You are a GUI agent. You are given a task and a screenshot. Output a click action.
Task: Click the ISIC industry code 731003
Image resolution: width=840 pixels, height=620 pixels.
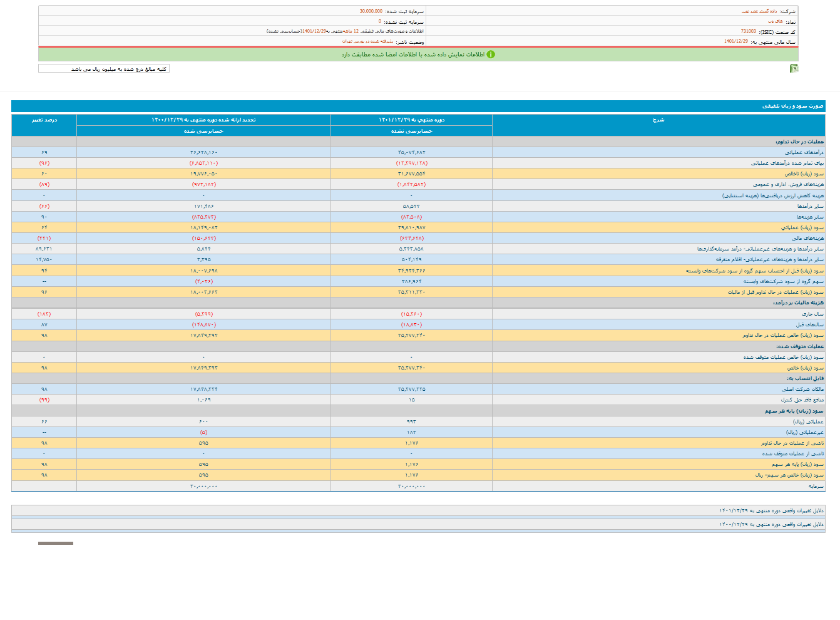click(x=748, y=31)
